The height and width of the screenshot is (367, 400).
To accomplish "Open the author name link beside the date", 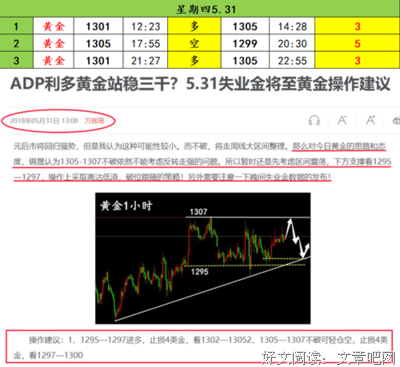I will [x=94, y=121].
